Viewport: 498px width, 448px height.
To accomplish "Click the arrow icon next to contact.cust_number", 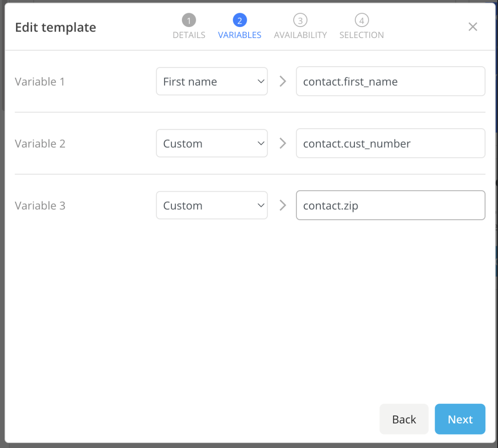I will [283, 144].
